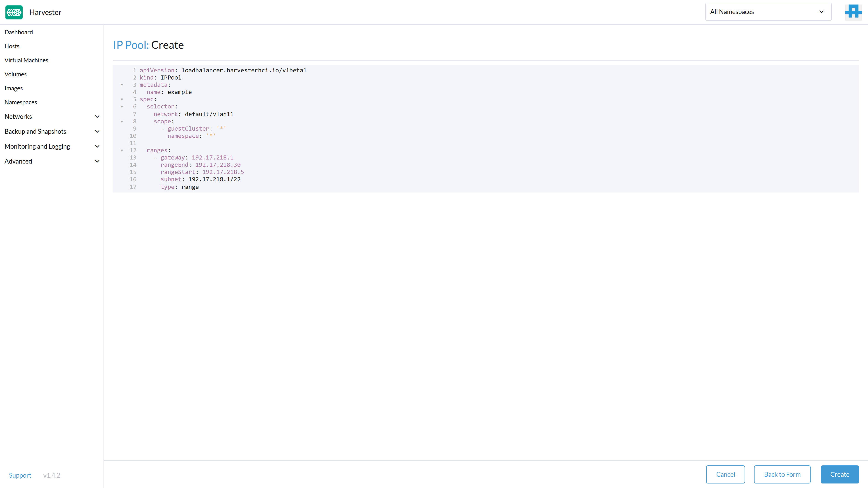Fold the selector block in editor
This screenshot has height=488, width=868.
point(122,107)
